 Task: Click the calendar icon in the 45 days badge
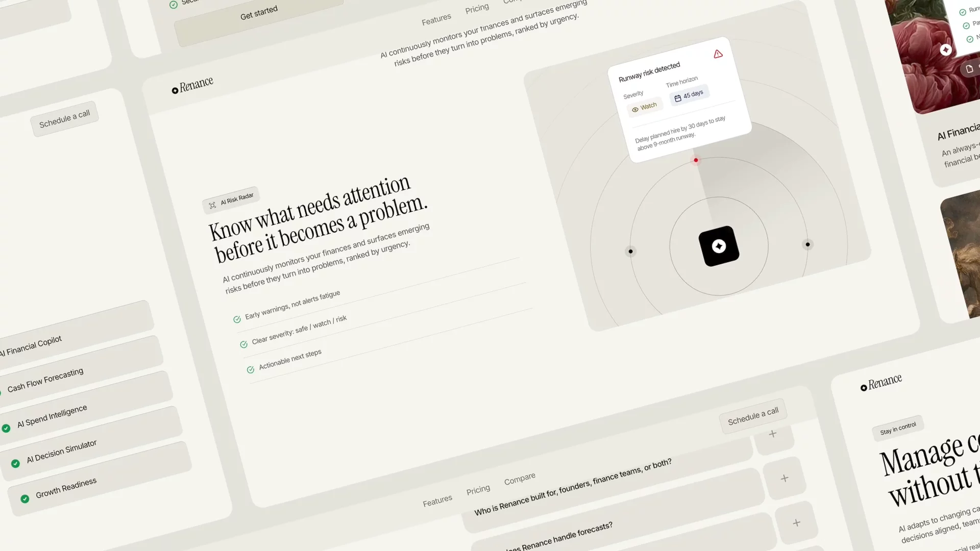click(x=678, y=98)
